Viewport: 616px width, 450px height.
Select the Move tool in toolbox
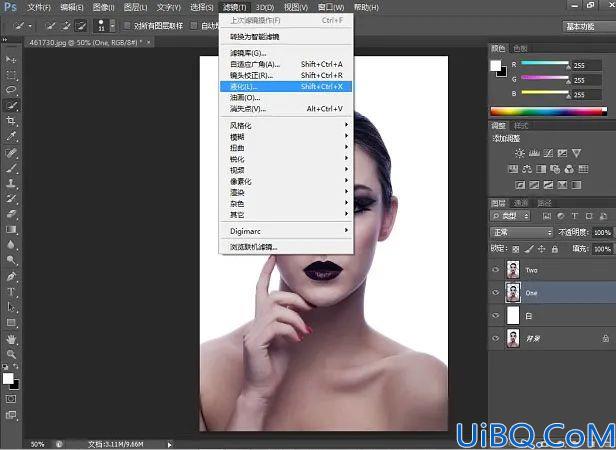click(x=11, y=59)
